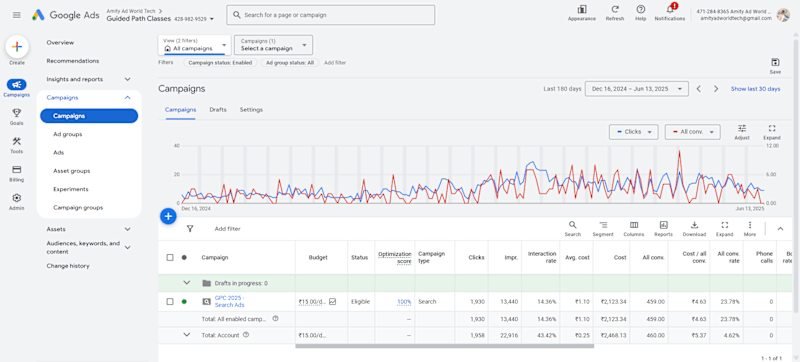Expand Audiences, keywords, and content
The width and height of the screenshot is (800, 362).
tap(128, 247)
